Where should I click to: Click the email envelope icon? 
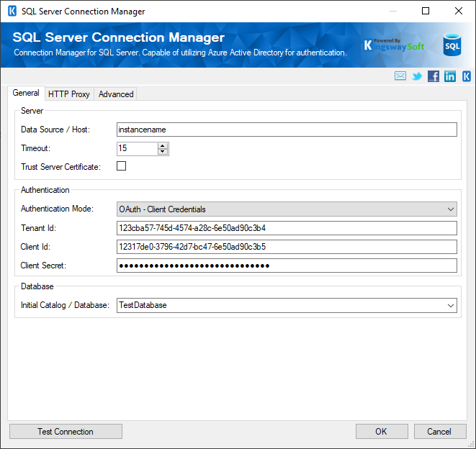pyautogui.click(x=400, y=76)
